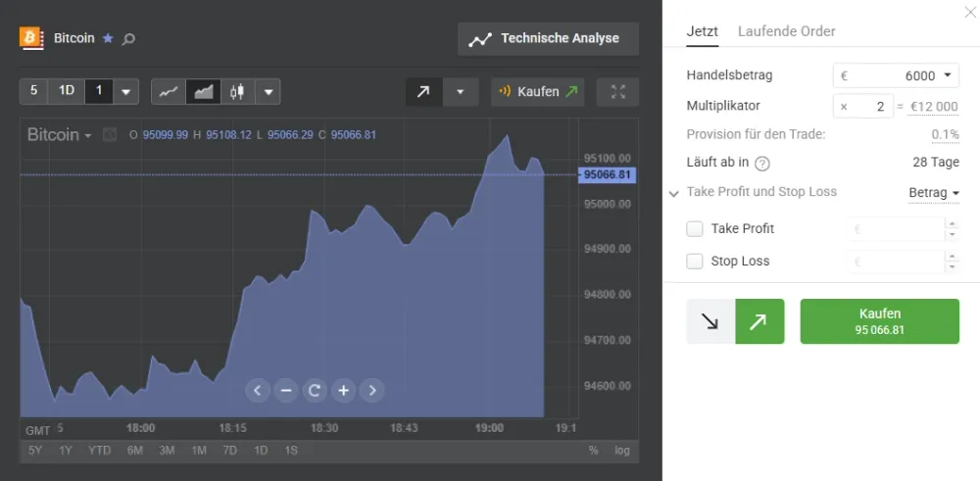This screenshot has width=980, height=481.
Task: Switch to the Laufende Order tab
Action: [786, 31]
